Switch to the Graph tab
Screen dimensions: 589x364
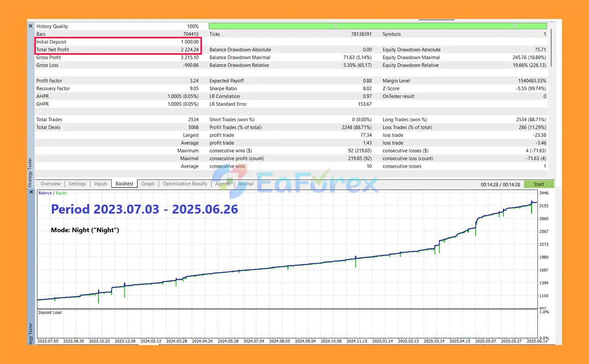148,184
